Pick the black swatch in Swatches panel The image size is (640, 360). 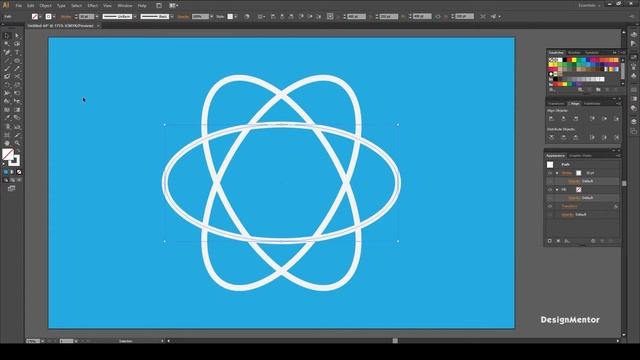(x=565, y=60)
